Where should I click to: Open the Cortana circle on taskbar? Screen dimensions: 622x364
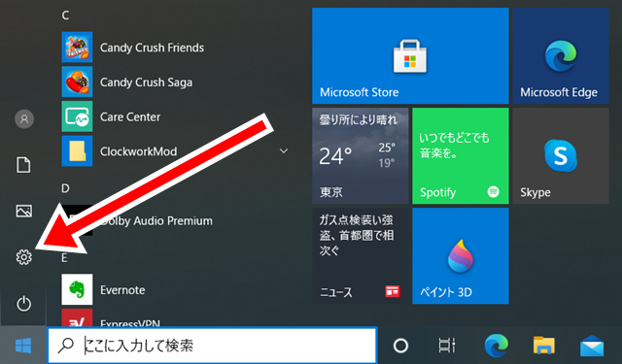400,346
